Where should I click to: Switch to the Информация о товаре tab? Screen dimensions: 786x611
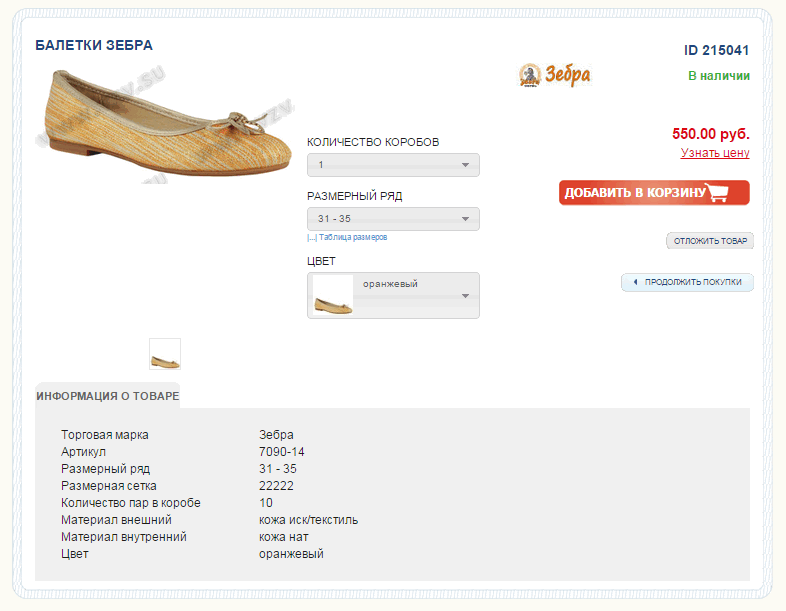108,396
